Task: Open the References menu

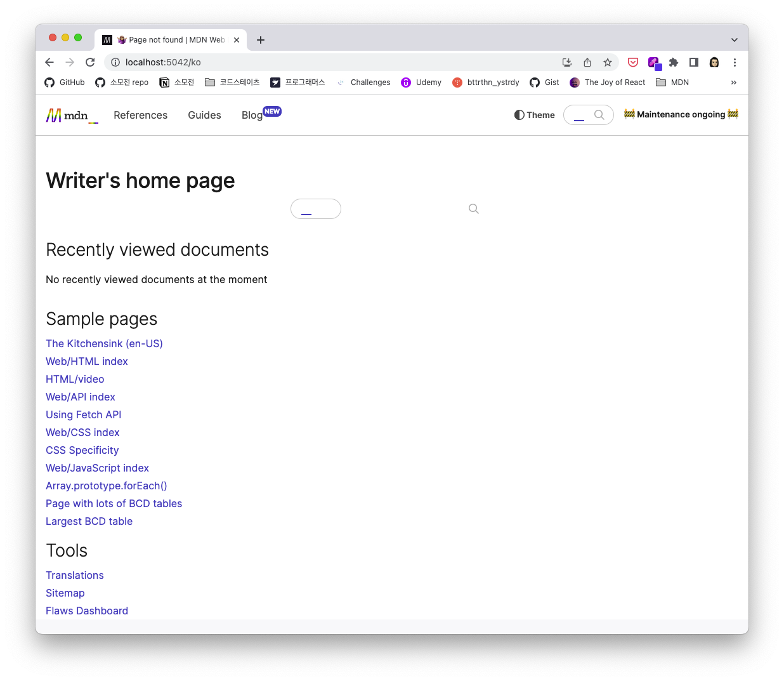Action: 141,115
